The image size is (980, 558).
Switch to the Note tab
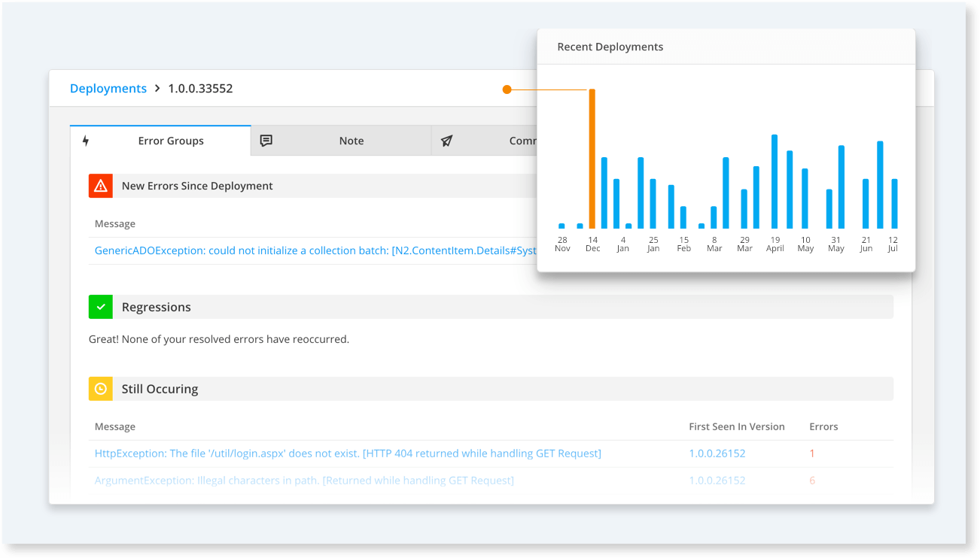click(x=341, y=141)
